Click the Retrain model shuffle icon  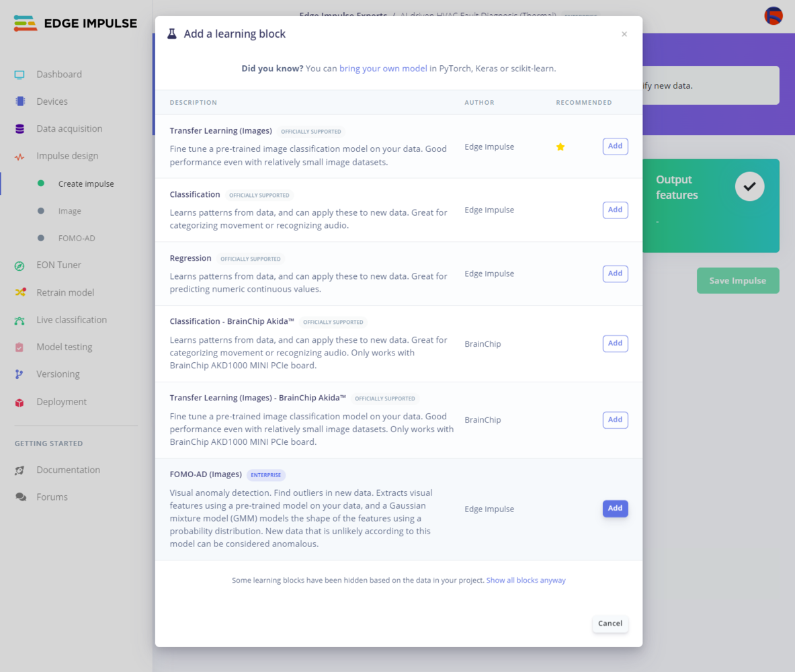20,292
